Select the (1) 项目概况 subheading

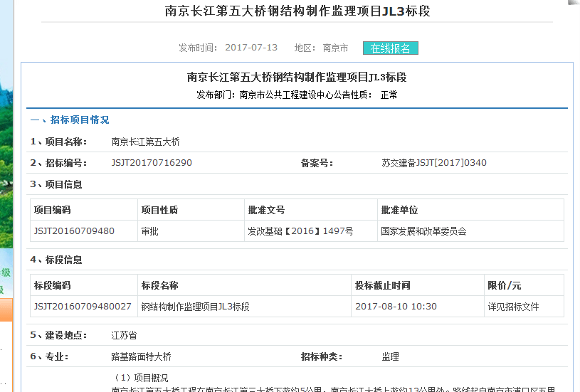tap(139, 378)
